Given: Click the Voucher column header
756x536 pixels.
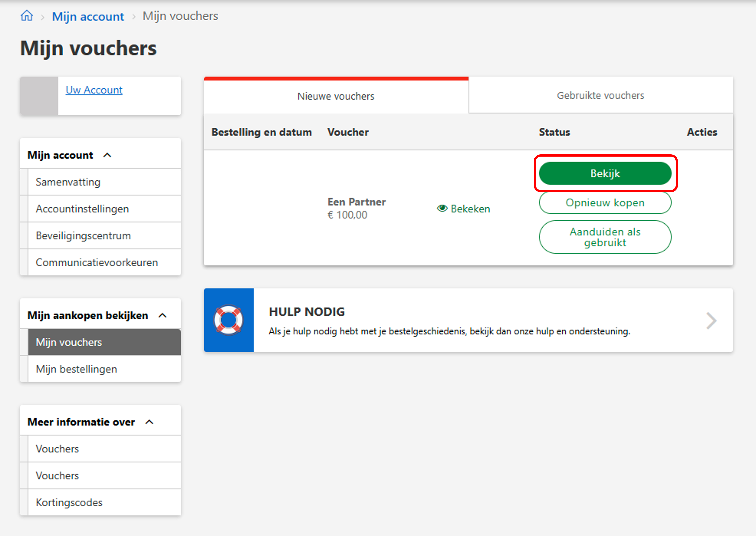Looking at the screenshot, I should point(348,132).
